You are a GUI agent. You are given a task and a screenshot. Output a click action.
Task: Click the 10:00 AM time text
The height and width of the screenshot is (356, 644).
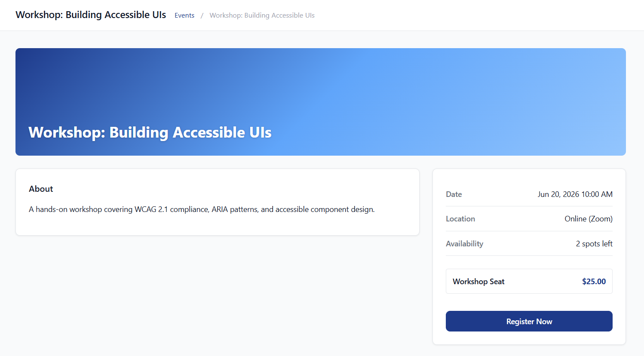(597, 194)
